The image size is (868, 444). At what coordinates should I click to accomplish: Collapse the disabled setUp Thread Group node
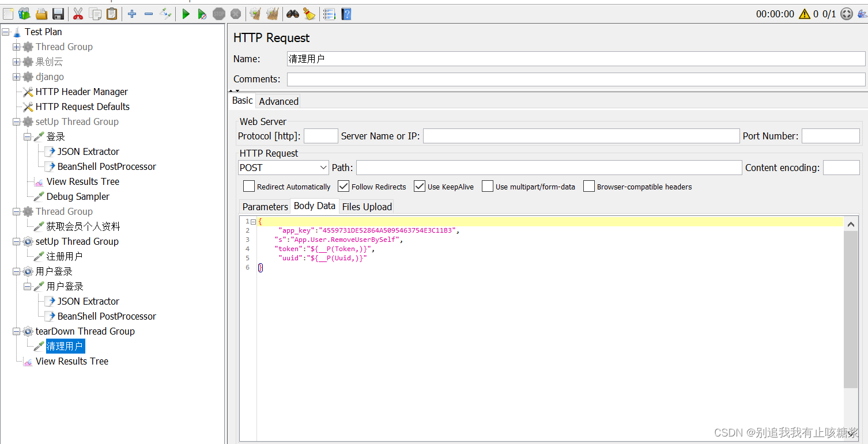(x=16, y=122)
